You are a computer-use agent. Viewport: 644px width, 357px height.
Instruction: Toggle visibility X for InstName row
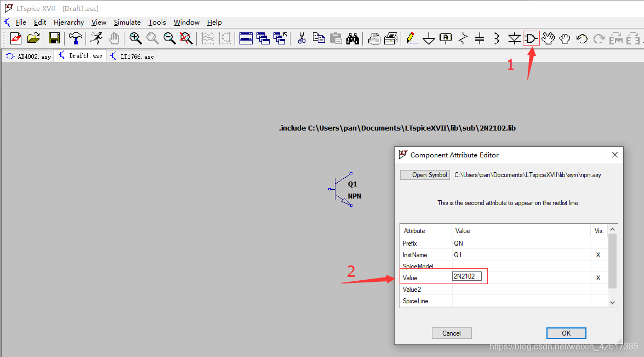pos(598,254)
